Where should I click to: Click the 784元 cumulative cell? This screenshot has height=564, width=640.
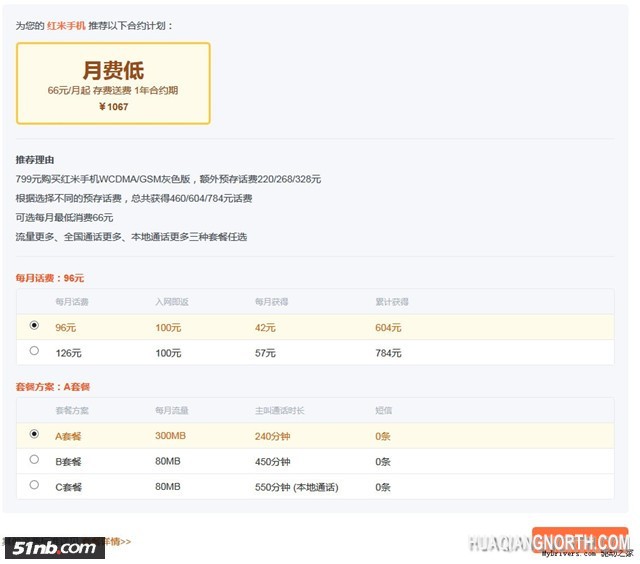tap(388, 353)
